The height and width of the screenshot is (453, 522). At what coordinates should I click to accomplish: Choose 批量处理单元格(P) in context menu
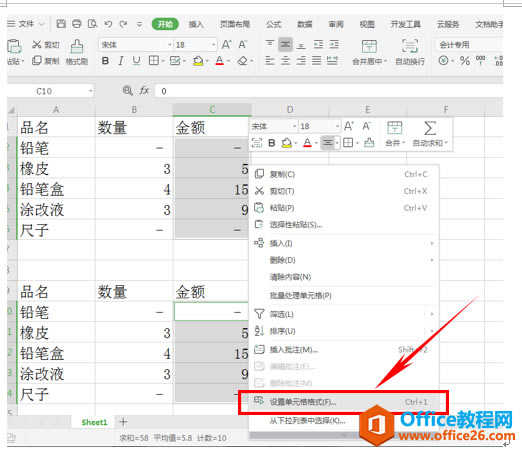point(344,296)
